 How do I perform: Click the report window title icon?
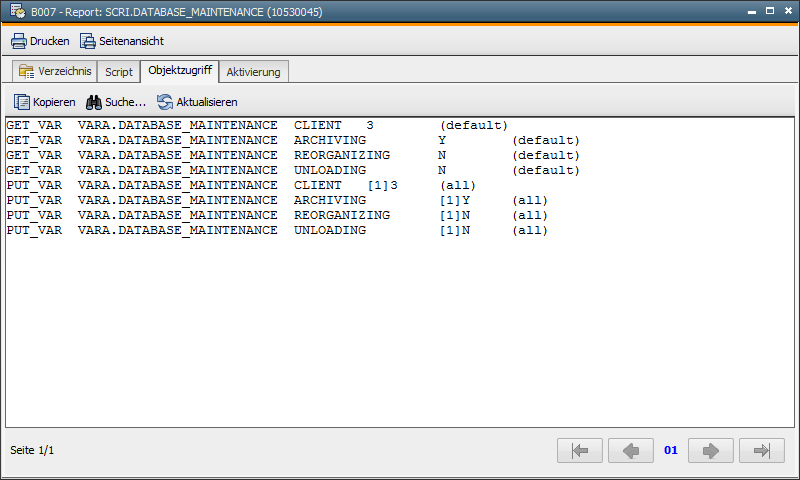(17, 11)
